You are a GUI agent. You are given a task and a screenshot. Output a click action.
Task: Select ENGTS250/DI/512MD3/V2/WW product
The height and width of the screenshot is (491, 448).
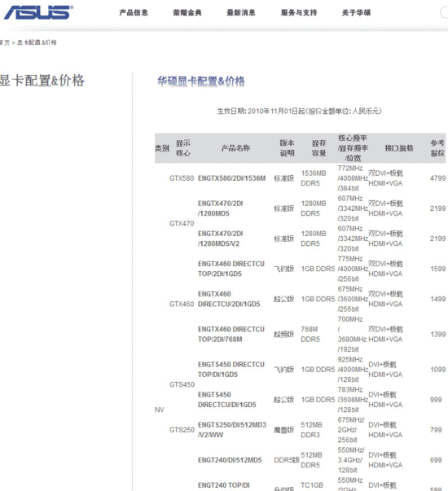pos(232,430)
